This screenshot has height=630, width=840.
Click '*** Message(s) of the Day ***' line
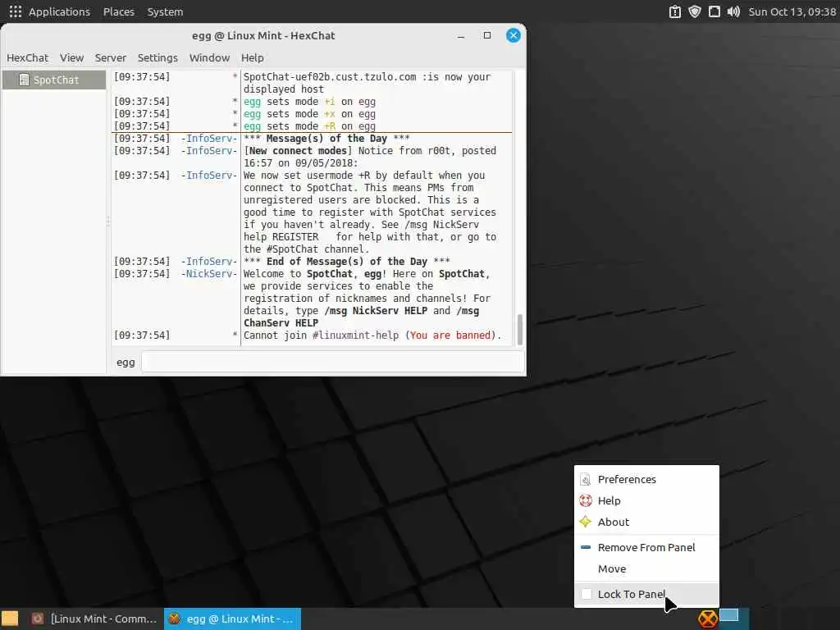326,138
